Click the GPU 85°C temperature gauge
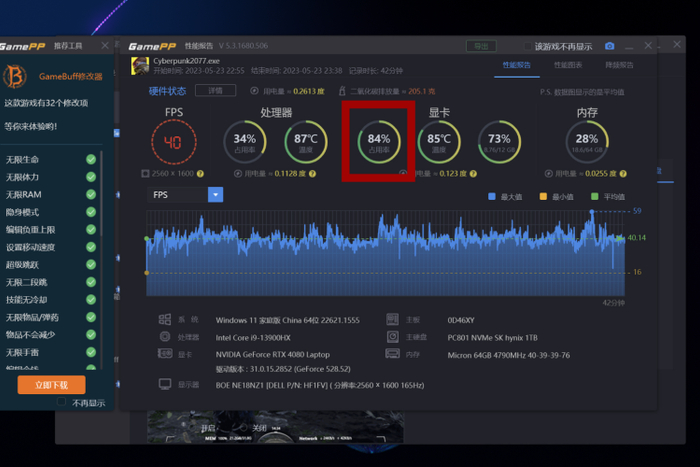This screenshot has height=467, width=700. 439,142
